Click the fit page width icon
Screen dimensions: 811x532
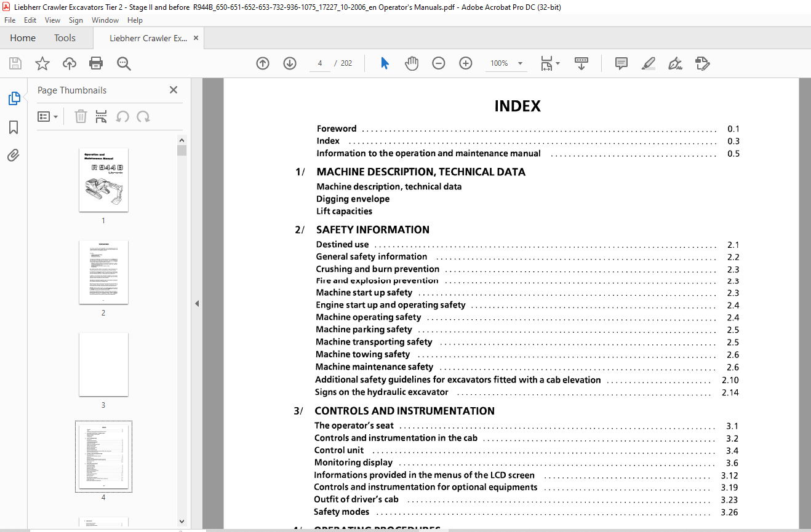[x=546, y=63]
